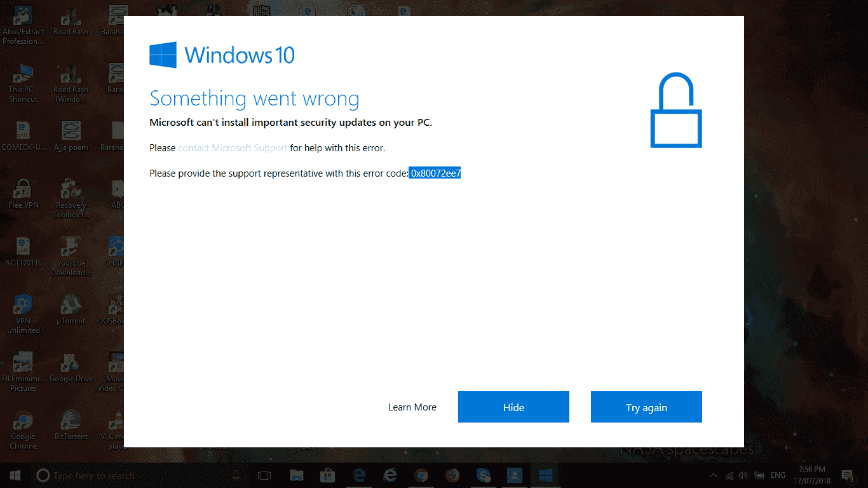Click the Cortana microphone icon

pyautogui.click(x=236, y=475)
